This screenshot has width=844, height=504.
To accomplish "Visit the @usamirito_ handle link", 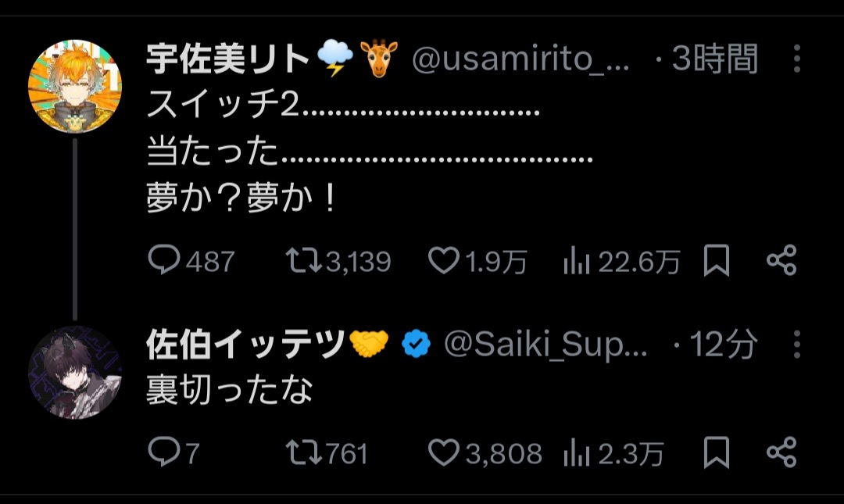I will pyautogui.click(x=520, y=59).
